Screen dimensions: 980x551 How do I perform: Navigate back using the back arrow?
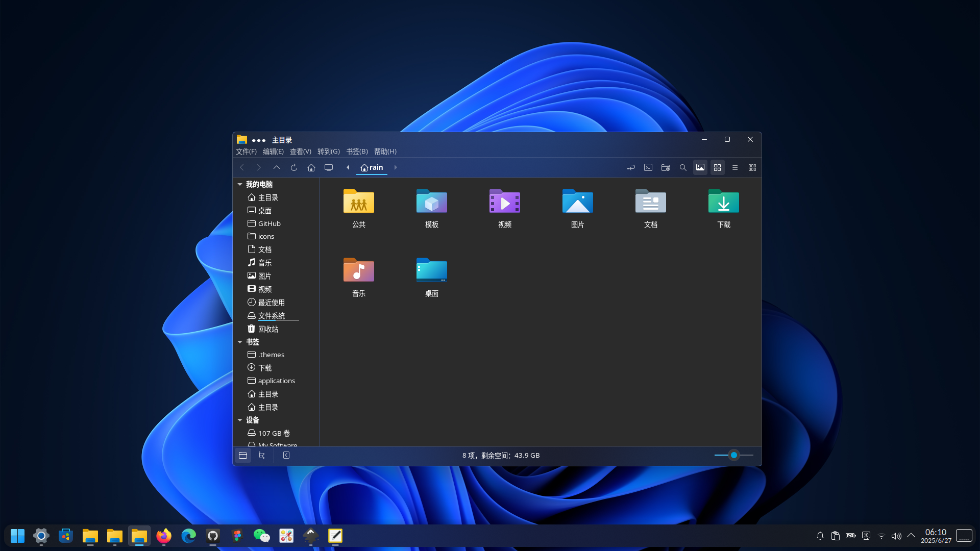point(241,167)
